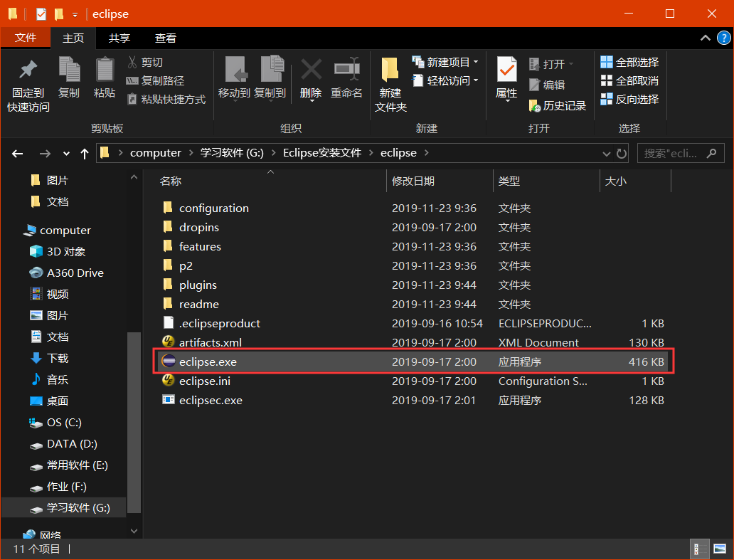Click the Copy ribbon icon
The width and height of the screenshot is (734, 560).
tap(69, 78)
